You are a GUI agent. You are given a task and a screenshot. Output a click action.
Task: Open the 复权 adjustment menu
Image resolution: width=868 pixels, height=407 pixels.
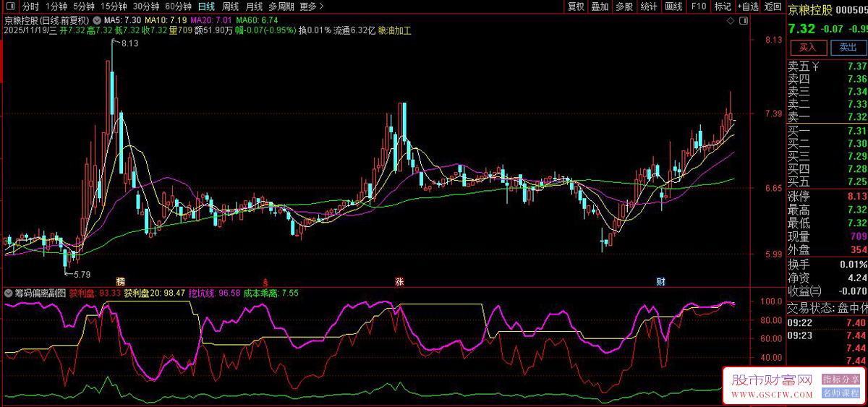(576, 7)
